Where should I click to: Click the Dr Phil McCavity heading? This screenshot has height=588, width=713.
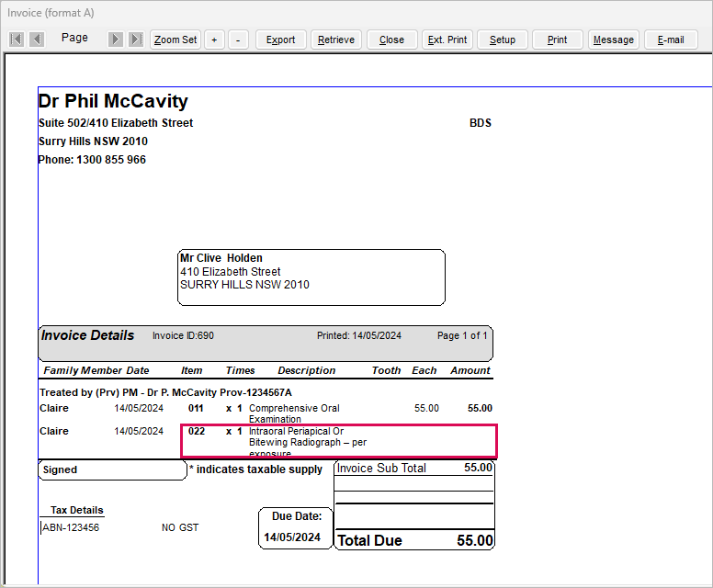pyautogui.click(x=113, y=101)
